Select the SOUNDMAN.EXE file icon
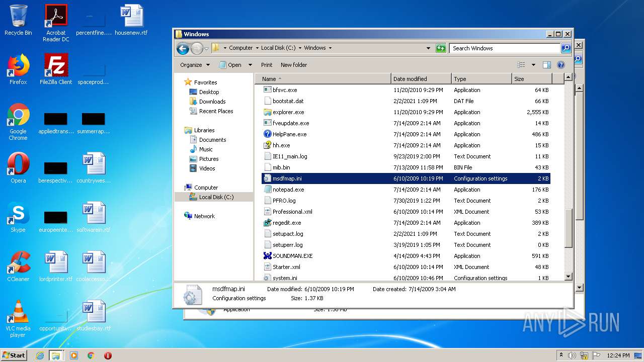The image size is (644, 362). click(268, 256)
